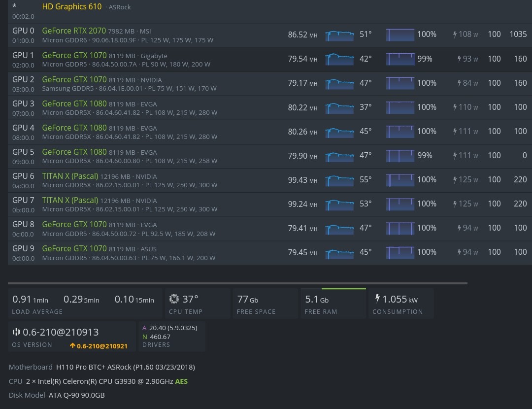Click the orange upgrade arrow icon
The height and width of the screenshot is (409, 532).
[72, 346]
